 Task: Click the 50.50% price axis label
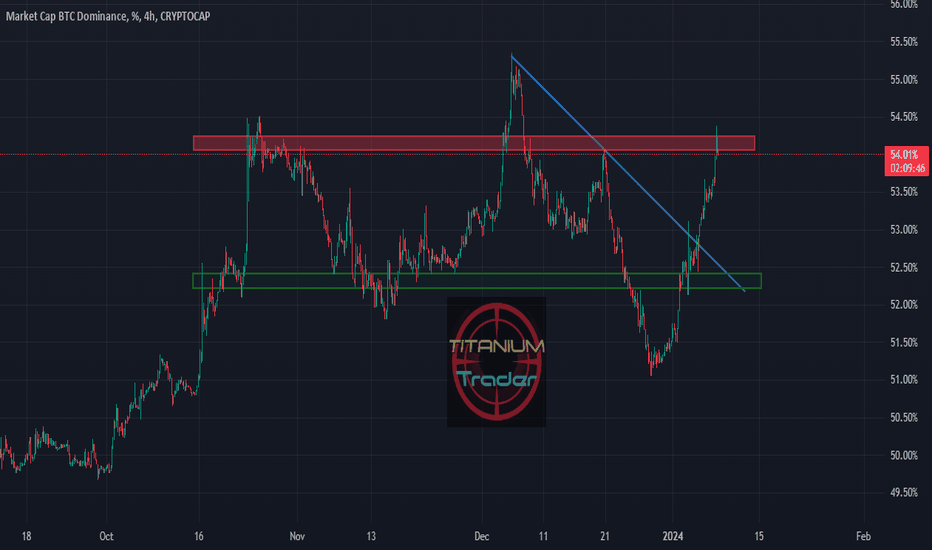point(903,417)
